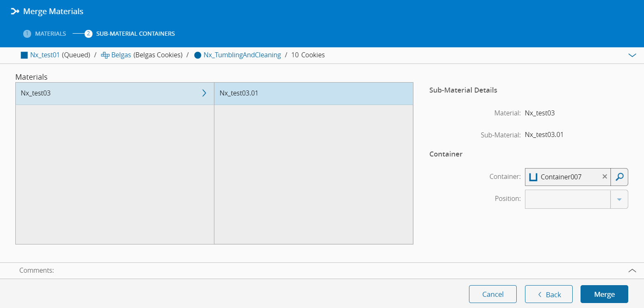Select the Nx_test03.01 sub-material row
644x308 pixels.
(313, 93)
